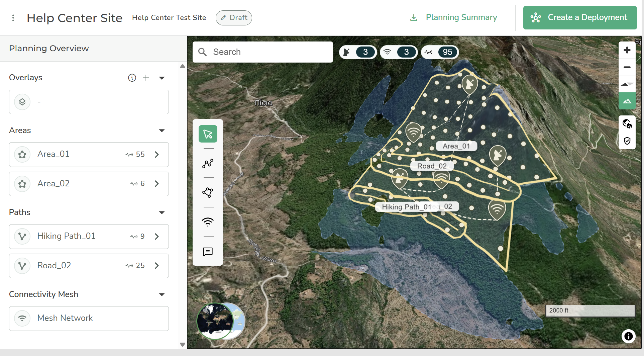The image size is (644, 356).
Task: Select the cursor pointer tool
Action: coord(208,134)
